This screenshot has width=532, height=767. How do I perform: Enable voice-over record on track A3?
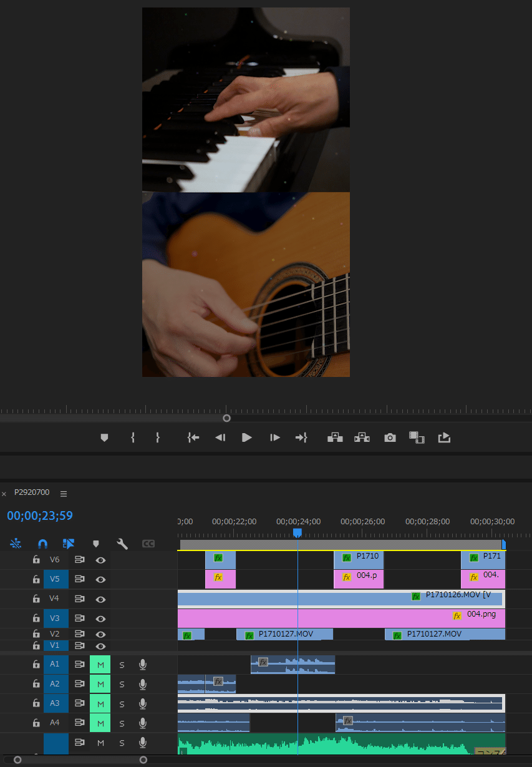[142, 703]
